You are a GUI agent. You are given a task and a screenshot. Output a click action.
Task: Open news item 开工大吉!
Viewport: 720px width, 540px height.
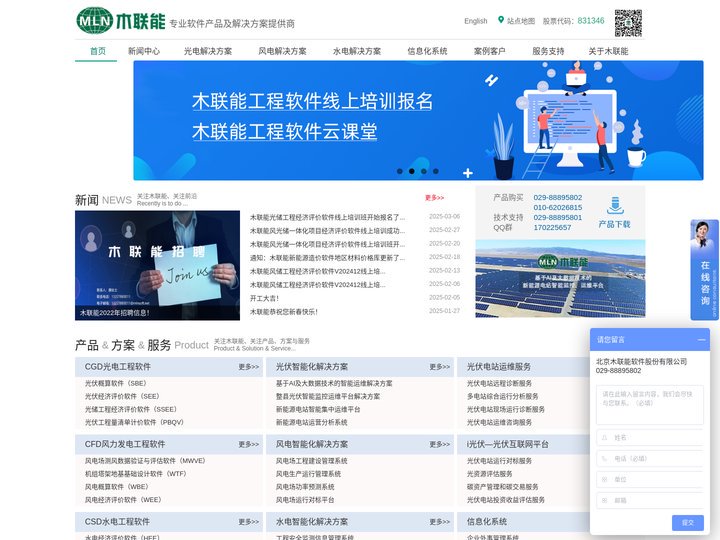[264, 298]
